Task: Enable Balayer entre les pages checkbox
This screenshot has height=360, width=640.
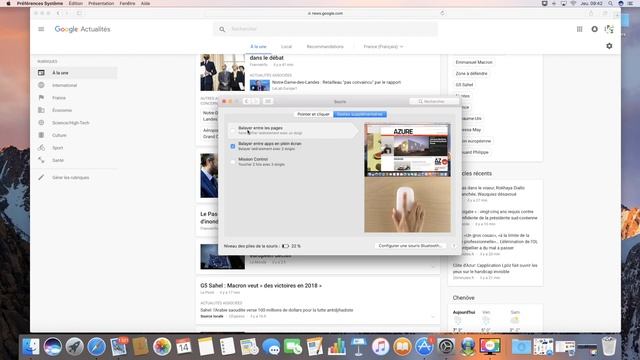Action: (233, 130)
